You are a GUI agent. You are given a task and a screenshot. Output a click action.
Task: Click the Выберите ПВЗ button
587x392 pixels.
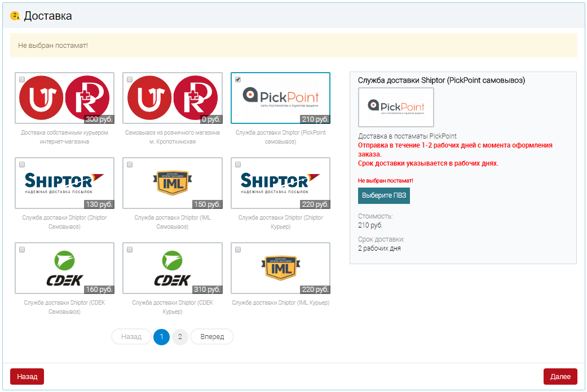[384, 195]
